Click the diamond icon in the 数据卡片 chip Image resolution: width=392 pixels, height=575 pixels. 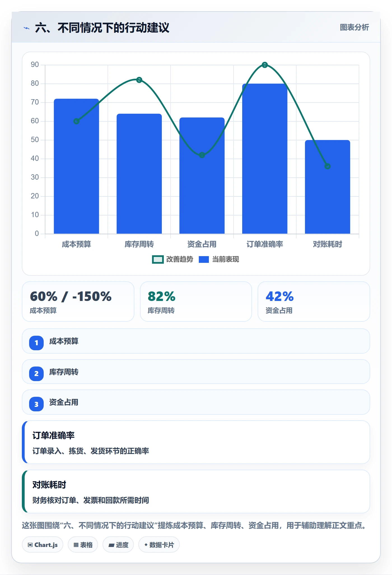pyautogui.click(x=146, y=545)
